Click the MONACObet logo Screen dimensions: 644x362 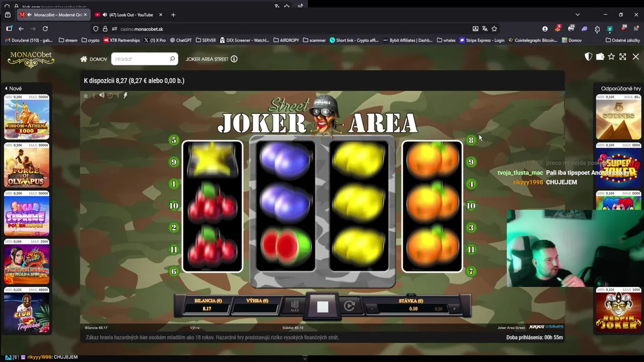[31, 59]
